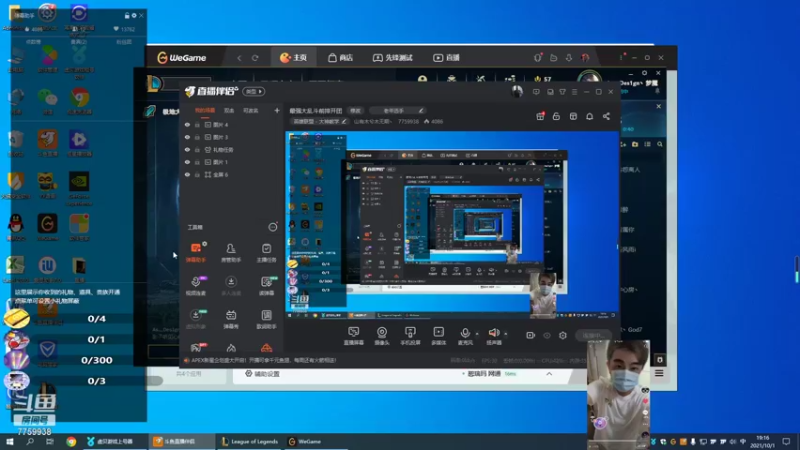Expand the chevron in WeGame bottom bar

pos(549,374)
